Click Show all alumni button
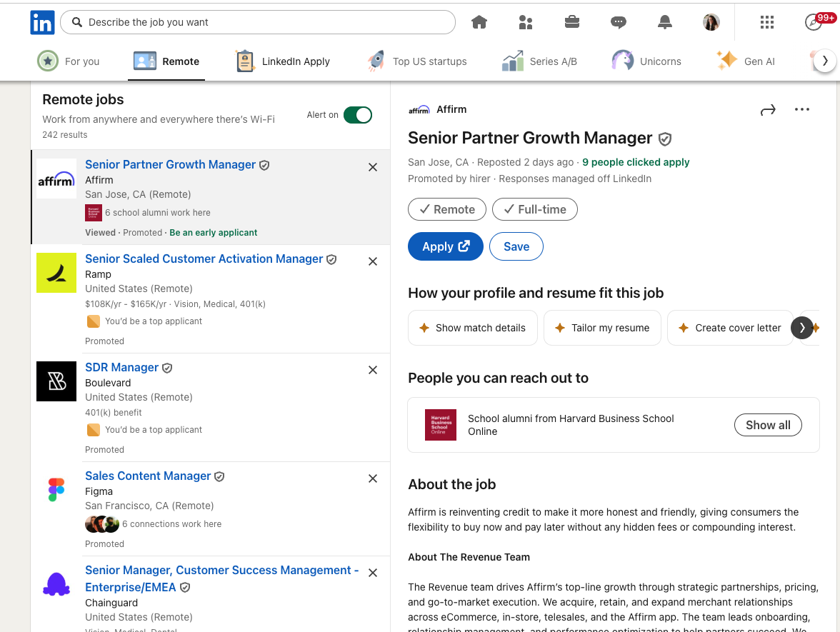 pyautogui.click(x=768, y=425)
